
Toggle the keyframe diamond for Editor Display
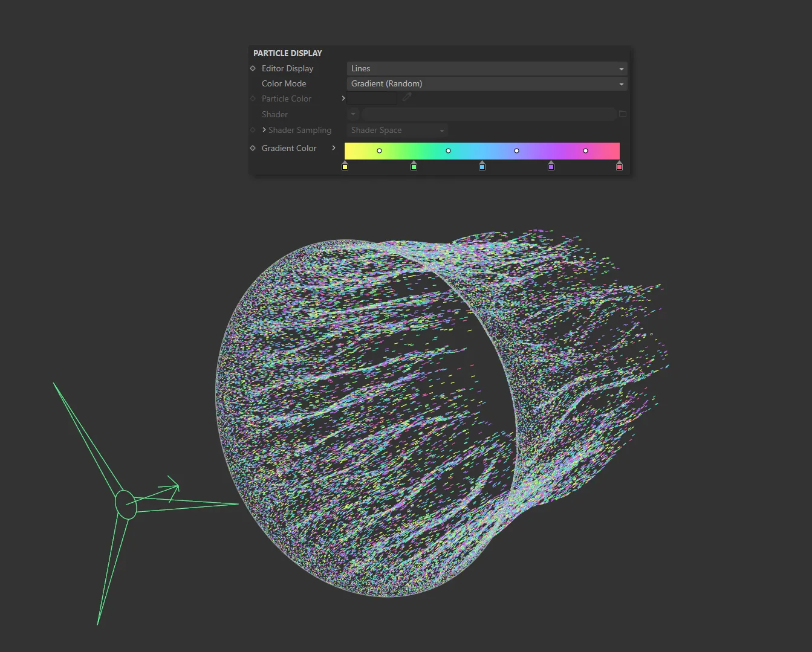coord(252,68)
